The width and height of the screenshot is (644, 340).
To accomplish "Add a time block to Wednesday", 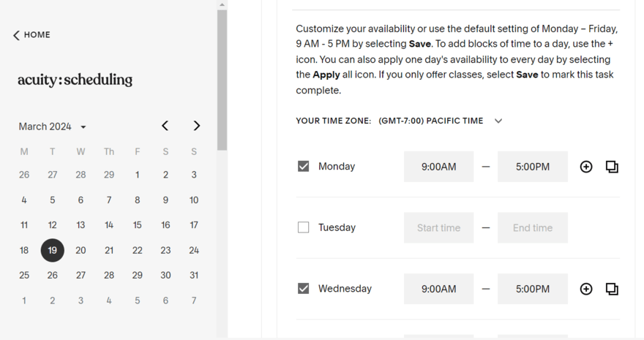I will 586,289.
